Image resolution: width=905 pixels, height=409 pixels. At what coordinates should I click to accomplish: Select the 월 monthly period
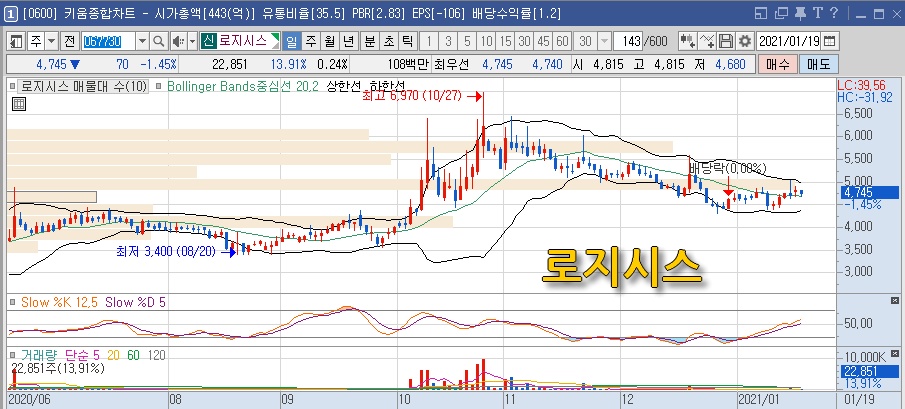pyautogui.click(x=330, y=41)
